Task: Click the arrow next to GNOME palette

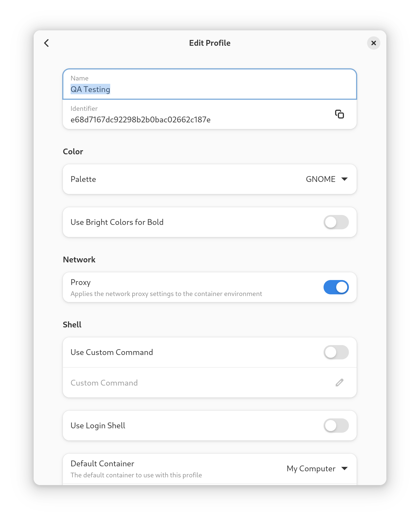Action: [x=344, y=179]
